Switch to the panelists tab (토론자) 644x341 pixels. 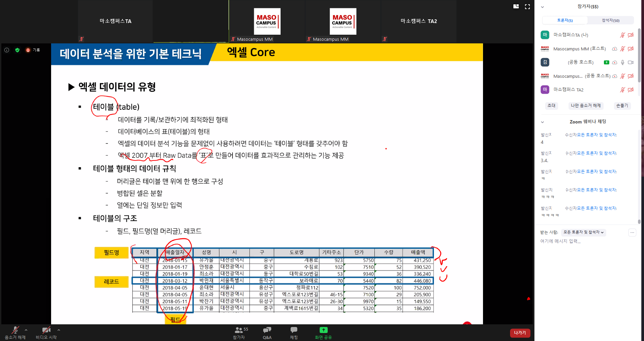[x=565, y=20]
